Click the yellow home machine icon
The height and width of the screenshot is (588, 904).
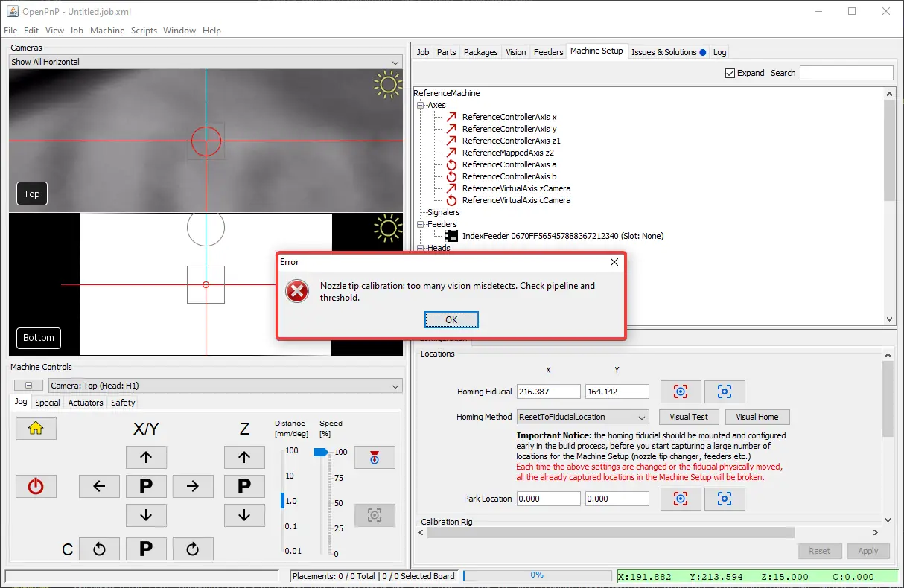coord(36,428)
